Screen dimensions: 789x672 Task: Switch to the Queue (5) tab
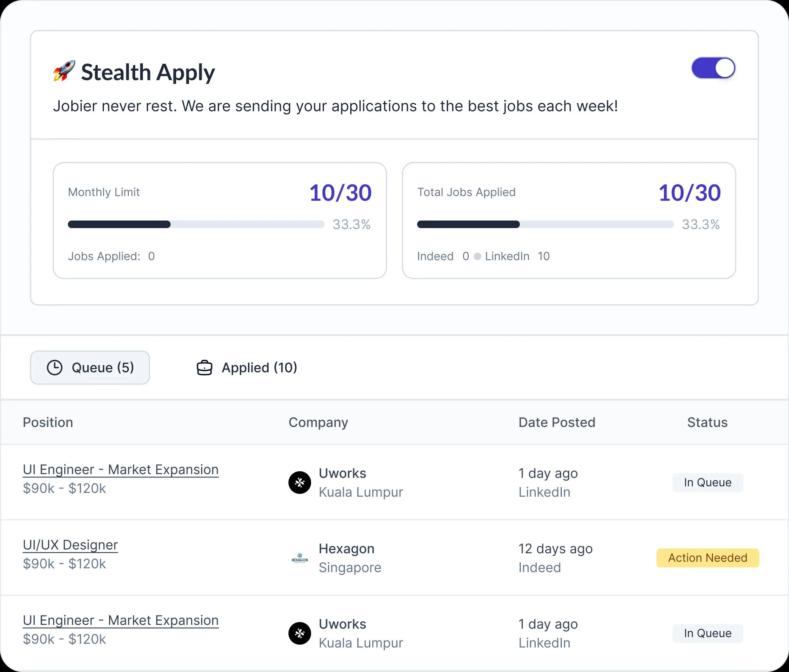(x=90, y=368)
